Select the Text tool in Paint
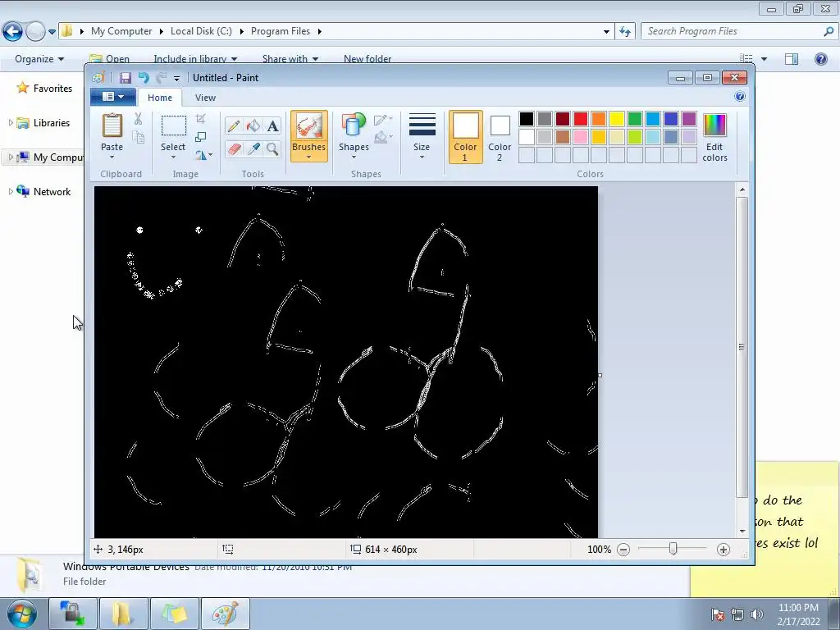The width and height of the screenshot is (840, 630). point(272,126)
